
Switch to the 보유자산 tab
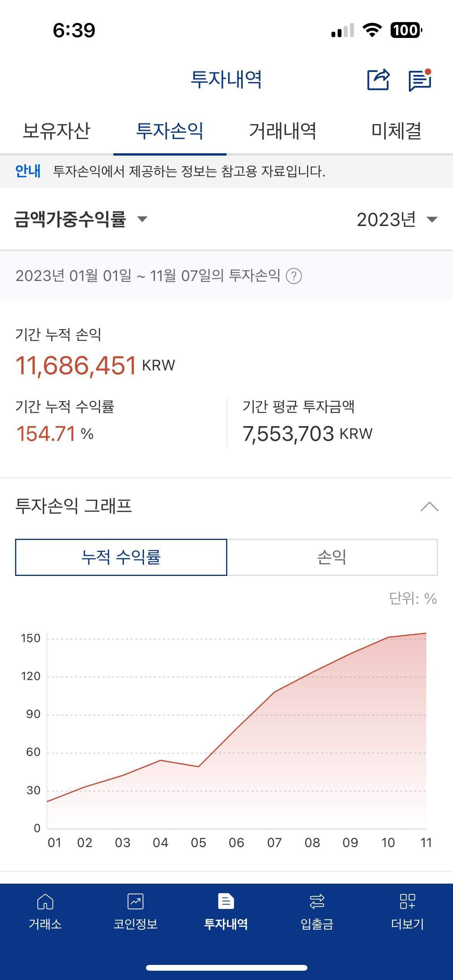[x=57, y=130]
